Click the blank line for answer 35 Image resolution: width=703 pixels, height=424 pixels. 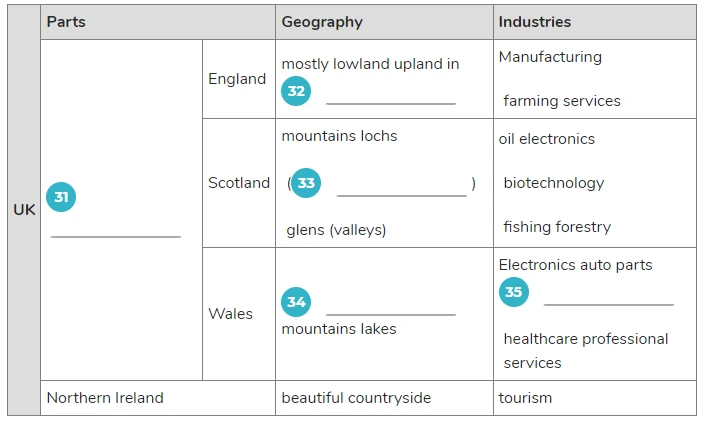tap(608, 304)
